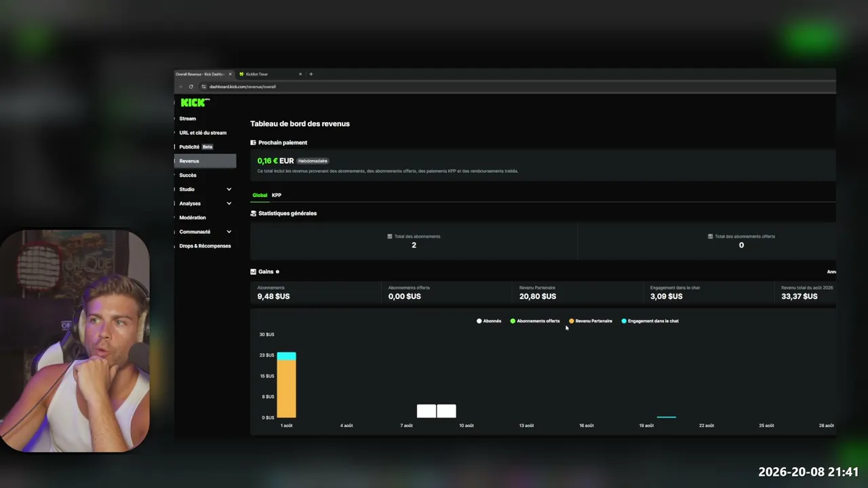The width and height of the screenshot is (868, 488).
Task: Click the total revenue value 33,37 $US
Action: tap(800, 296)
